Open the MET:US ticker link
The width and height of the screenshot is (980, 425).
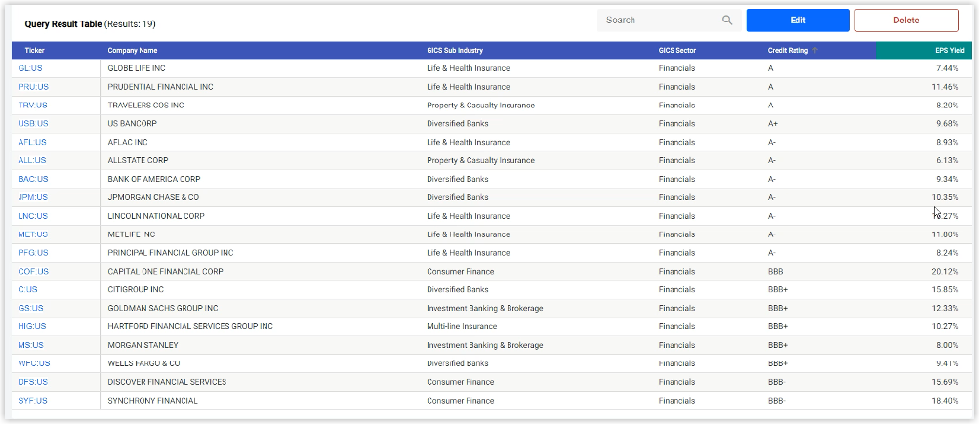[33, 234]
